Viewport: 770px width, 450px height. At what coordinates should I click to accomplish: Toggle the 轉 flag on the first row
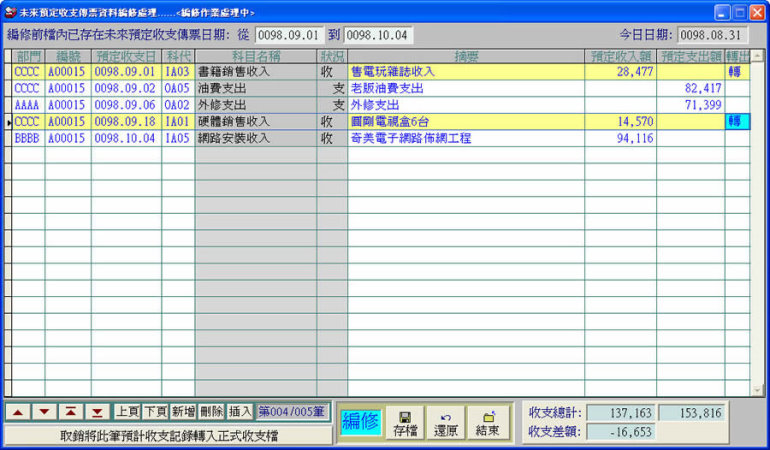pos(736,72)
